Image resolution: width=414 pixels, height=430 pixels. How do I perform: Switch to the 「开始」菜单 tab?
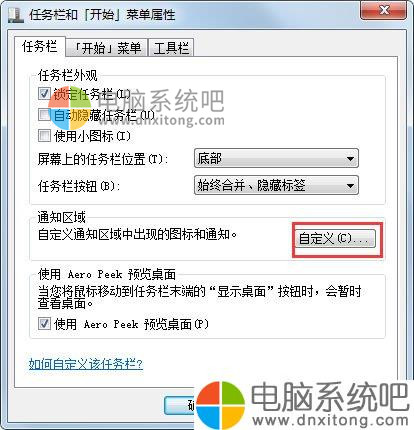point(107,48)
